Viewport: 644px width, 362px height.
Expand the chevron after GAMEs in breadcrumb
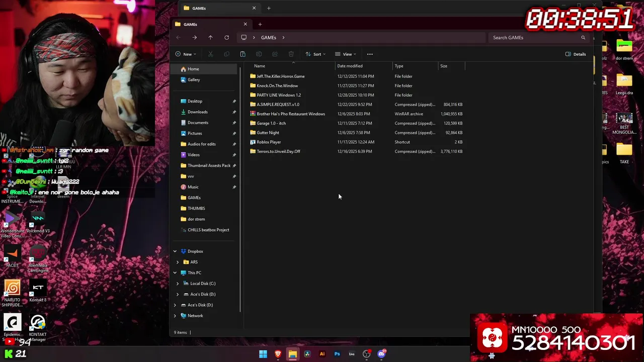[283, 38]
